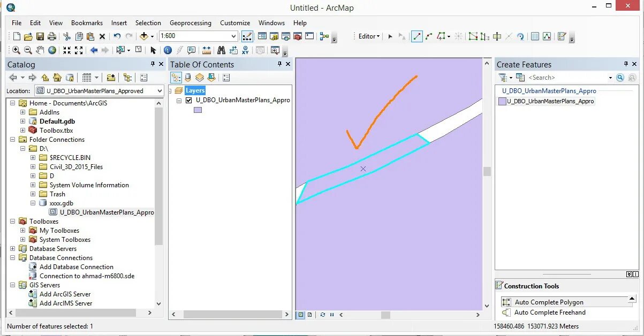This screenshot has width=644, height=336.
Task: Click the Delete X icon
Action: pyautogui.click(x=102, y=36)
